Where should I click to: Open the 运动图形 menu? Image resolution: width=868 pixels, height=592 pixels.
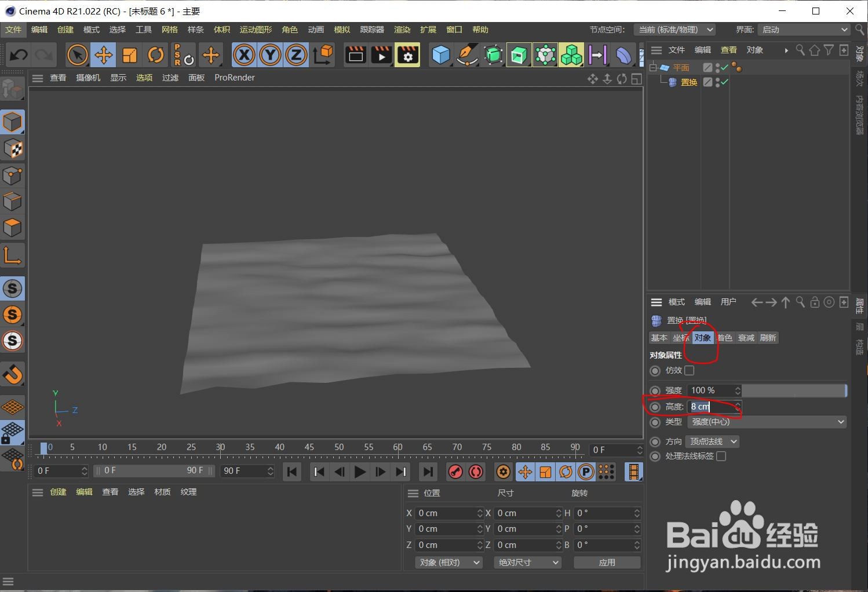tap(255, 30)
